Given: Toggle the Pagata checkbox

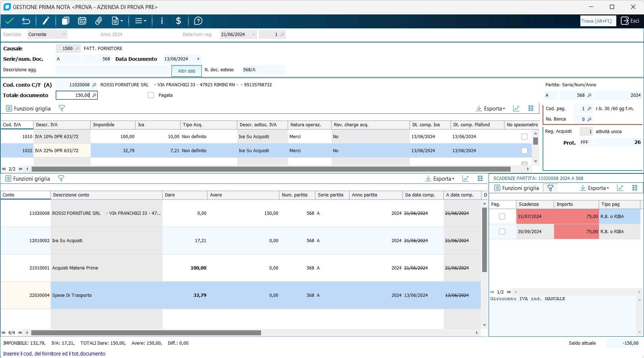Looking at the screenshot, I should pyautogui.click(x=151, y=95).
